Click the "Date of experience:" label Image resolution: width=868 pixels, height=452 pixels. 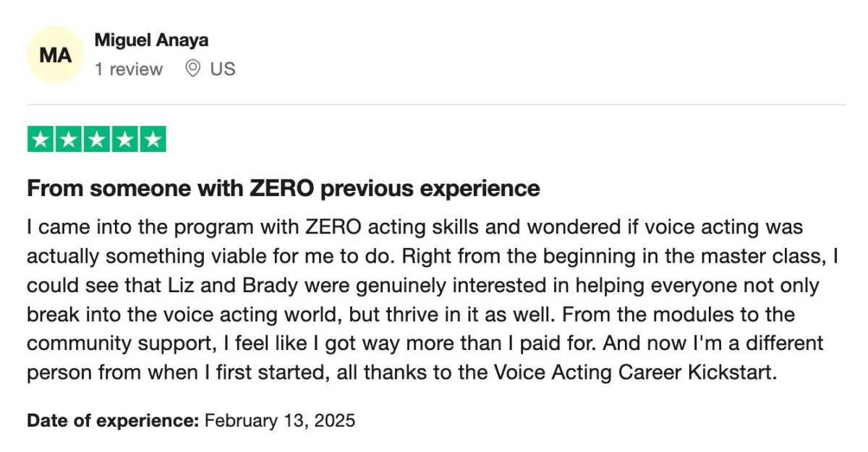tap(113, 419)
